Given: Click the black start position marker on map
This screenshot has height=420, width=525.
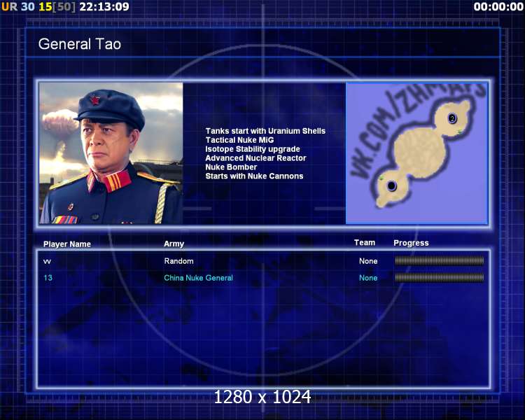Looking at the screenshot, I should pyautogui.click(x=391, y=185).
